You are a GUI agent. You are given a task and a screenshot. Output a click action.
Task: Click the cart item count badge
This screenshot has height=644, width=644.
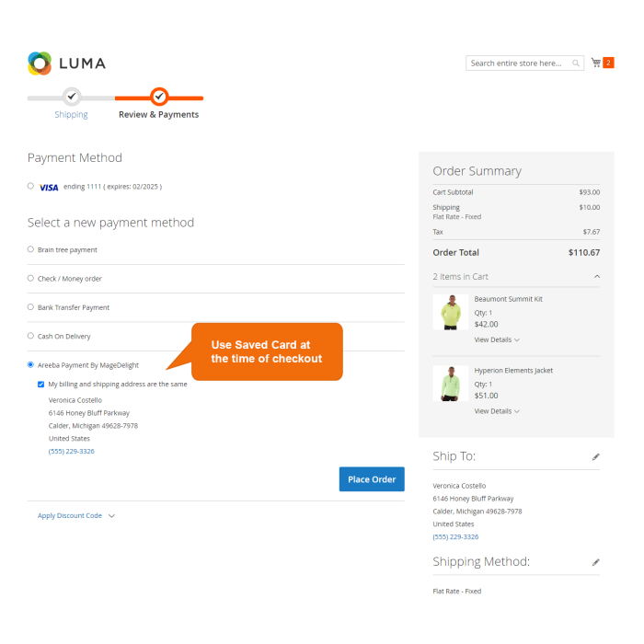(608, 63)
